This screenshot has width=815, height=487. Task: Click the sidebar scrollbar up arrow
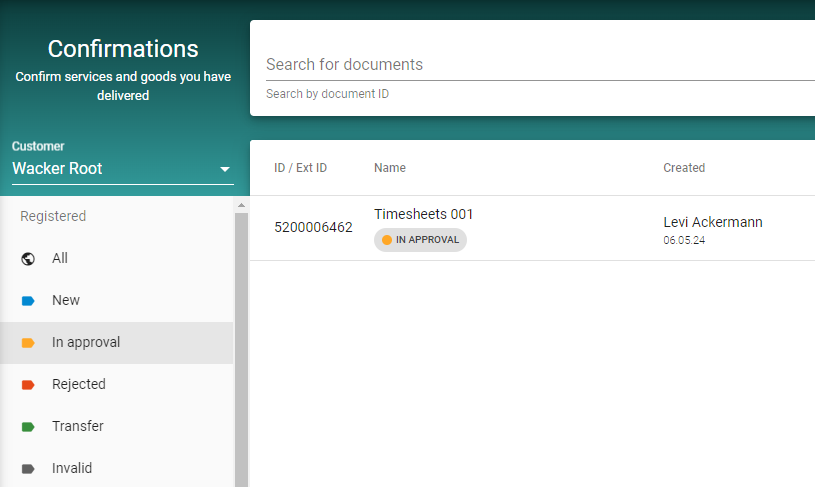[240, 205]
